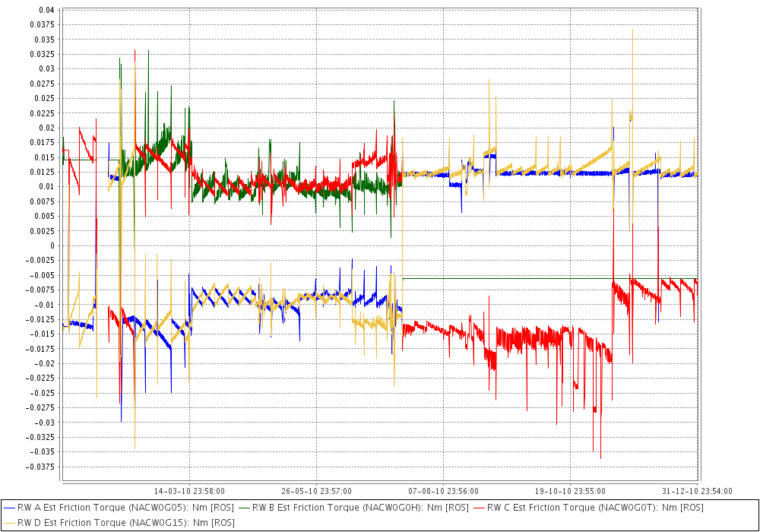Click the red line swatch for RW C
Viewport: 760px width, 532px height.
click(479, 508)
